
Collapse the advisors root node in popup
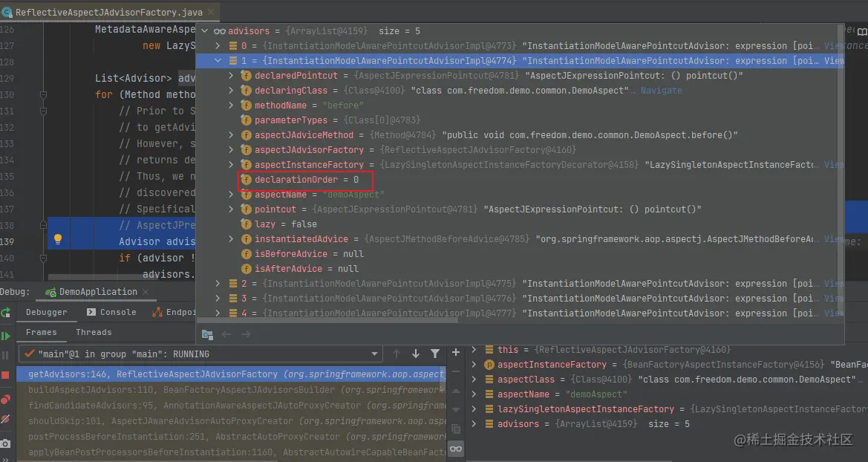coord(205,31)
